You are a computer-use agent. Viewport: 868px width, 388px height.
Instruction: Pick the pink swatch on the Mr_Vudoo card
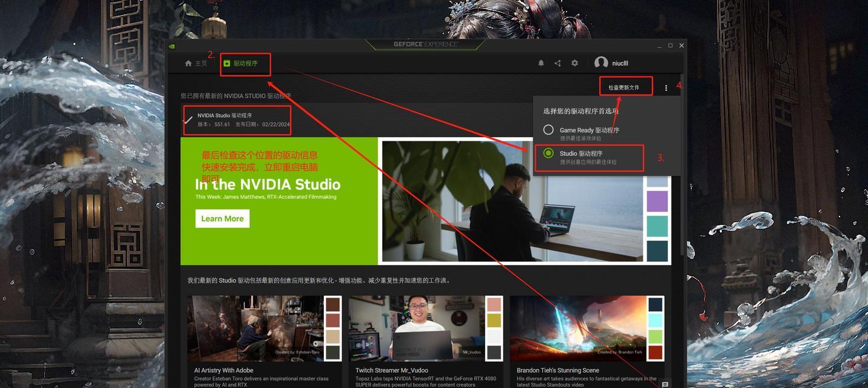pos(494,304)
